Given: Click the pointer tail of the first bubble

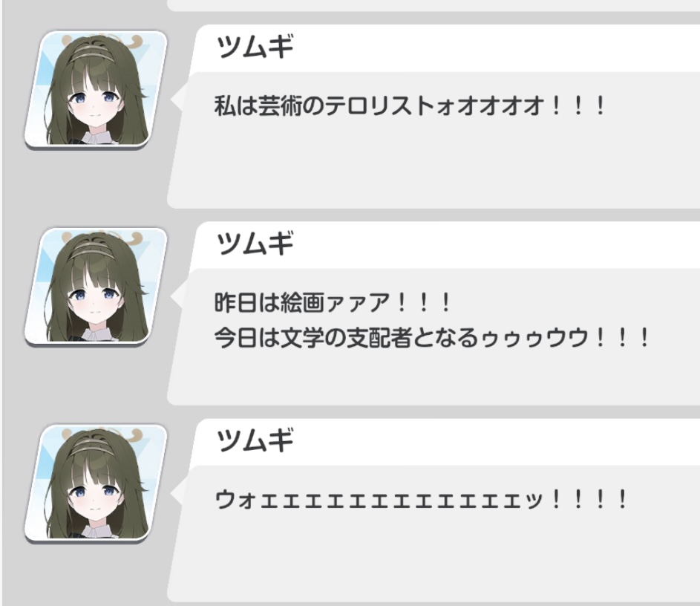Looking at the screenshot, I should 177,99.
